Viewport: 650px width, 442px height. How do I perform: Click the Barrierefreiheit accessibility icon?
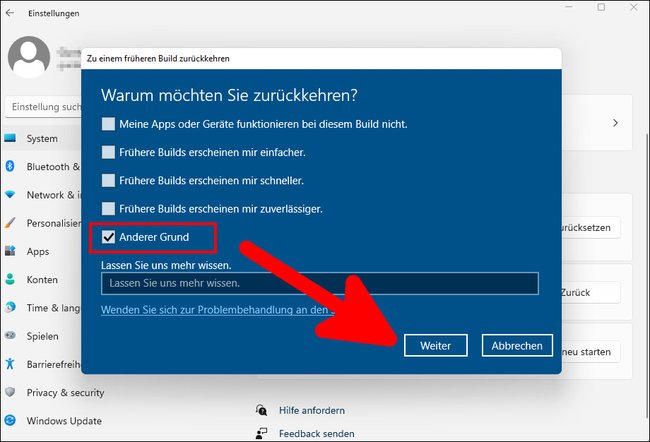(x=10, y=364)
